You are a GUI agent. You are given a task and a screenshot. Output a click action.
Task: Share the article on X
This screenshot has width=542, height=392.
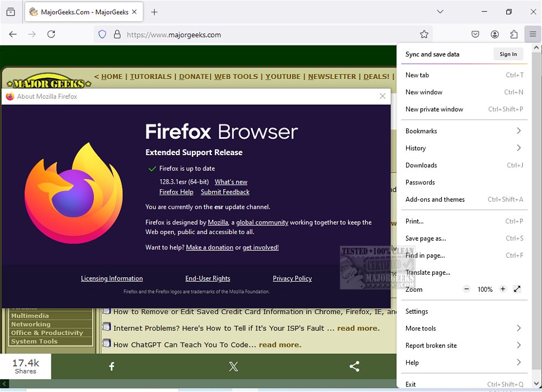[x=233, y=366]
